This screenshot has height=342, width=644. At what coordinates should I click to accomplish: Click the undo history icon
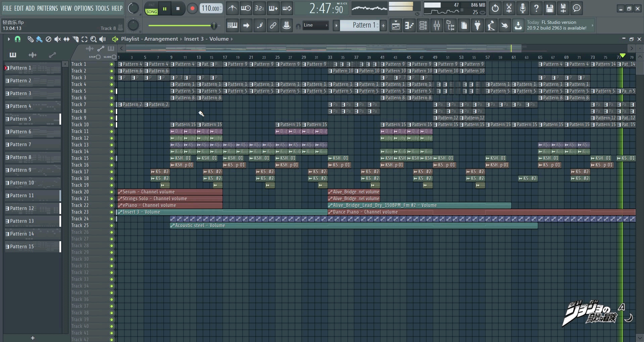(x=495, y=8)
